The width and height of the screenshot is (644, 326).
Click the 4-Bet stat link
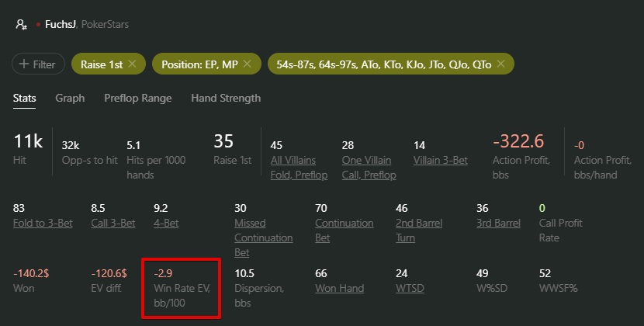[166, 223]
